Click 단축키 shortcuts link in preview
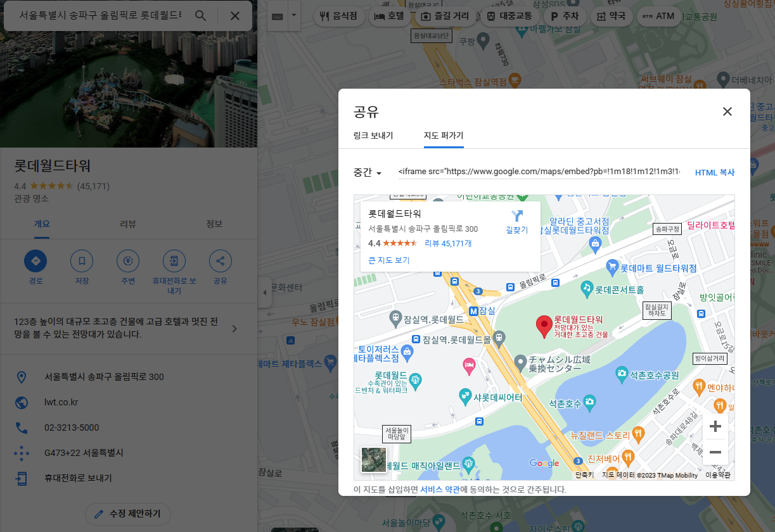Image resolution: width=775 pixels, height=532 pixels. tap(584, 475)
